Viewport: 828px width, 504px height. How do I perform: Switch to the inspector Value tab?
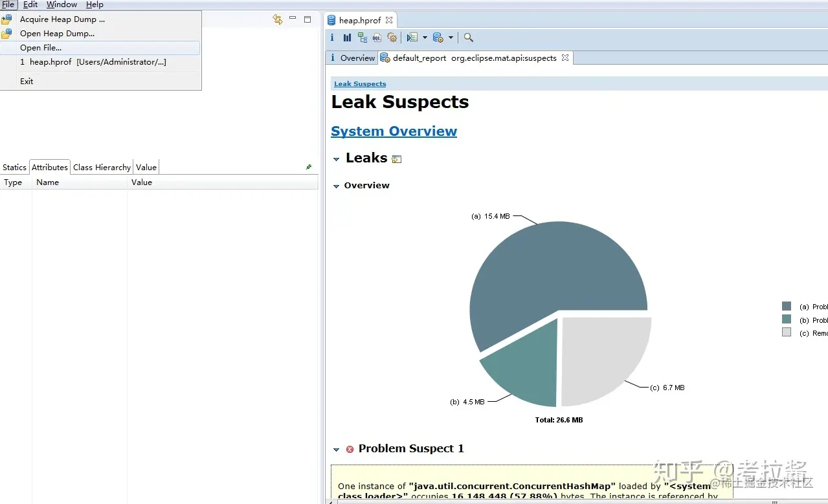(146, 167)
